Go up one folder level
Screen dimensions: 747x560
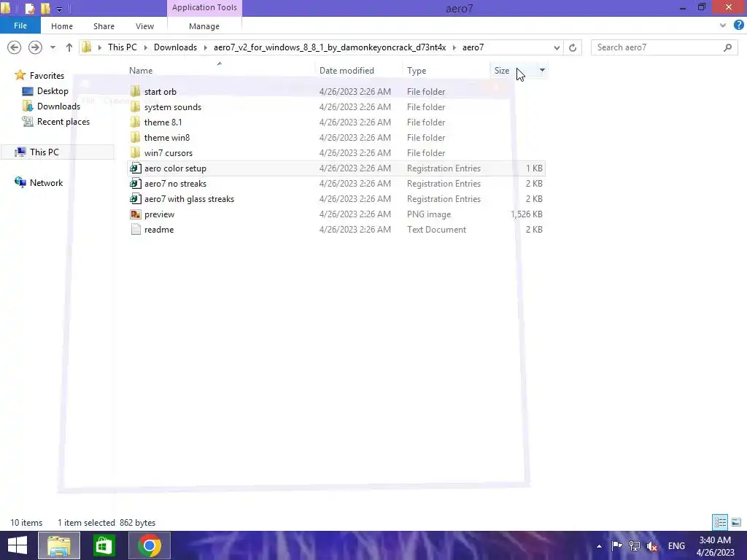(x=69, y=47)
